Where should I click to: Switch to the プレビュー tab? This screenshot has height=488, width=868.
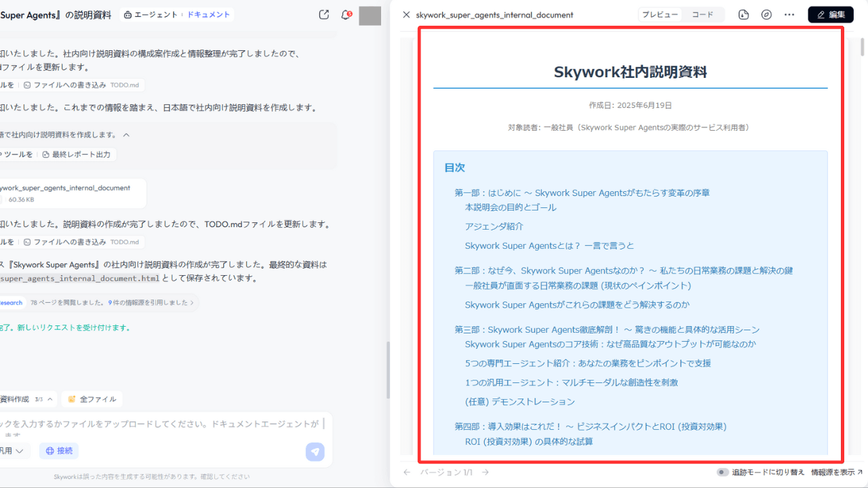660,14
